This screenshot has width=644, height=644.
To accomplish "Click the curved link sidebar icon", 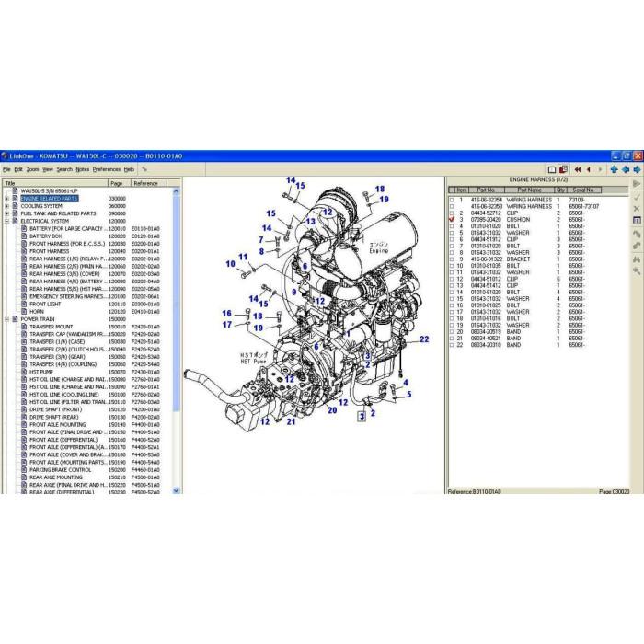I will click(637, 246).
